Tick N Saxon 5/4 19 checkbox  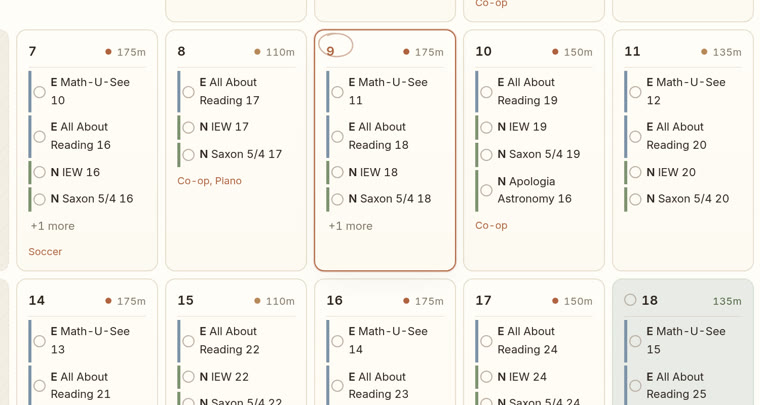[486, 155]
